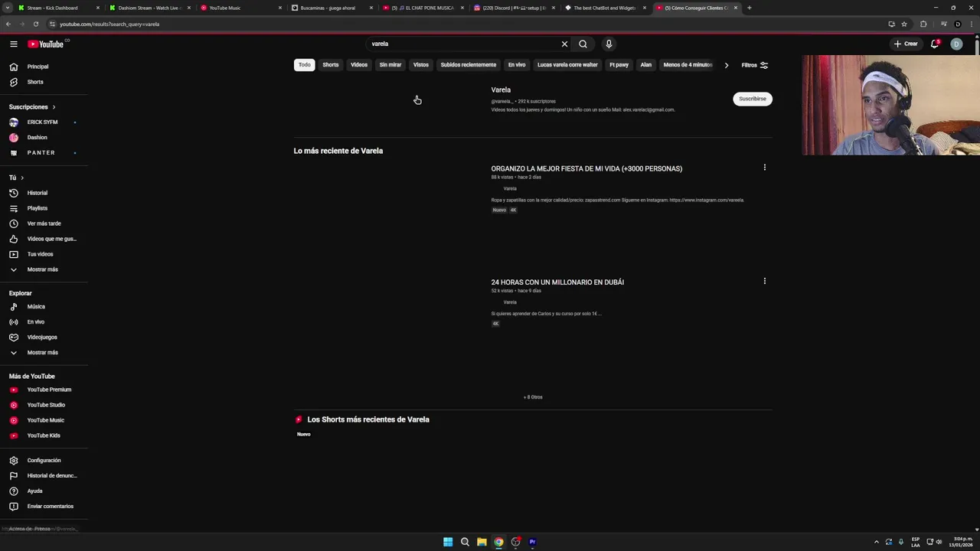Viewport: 980px width, 551px height.
Task: Expand the Tú section
Action: [16, 178]
